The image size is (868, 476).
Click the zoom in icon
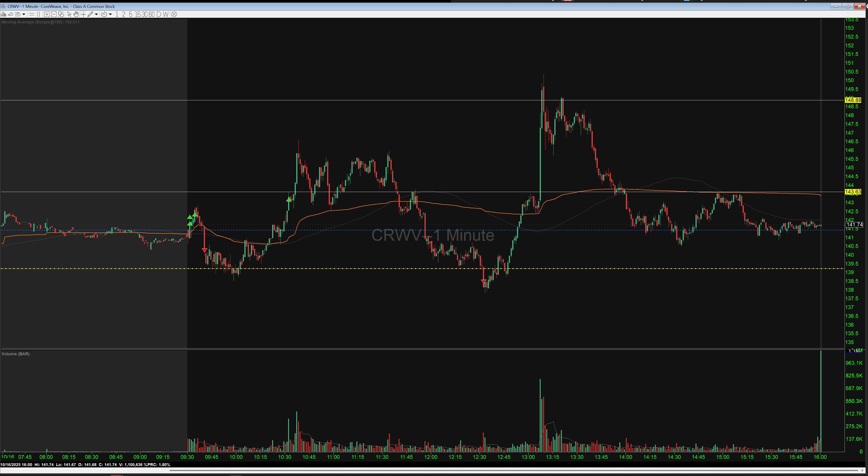click(47, 14)
